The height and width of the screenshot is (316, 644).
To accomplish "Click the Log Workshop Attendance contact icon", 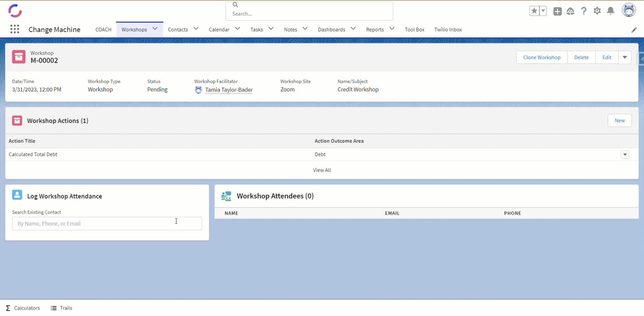I will (x=17, y=195).
